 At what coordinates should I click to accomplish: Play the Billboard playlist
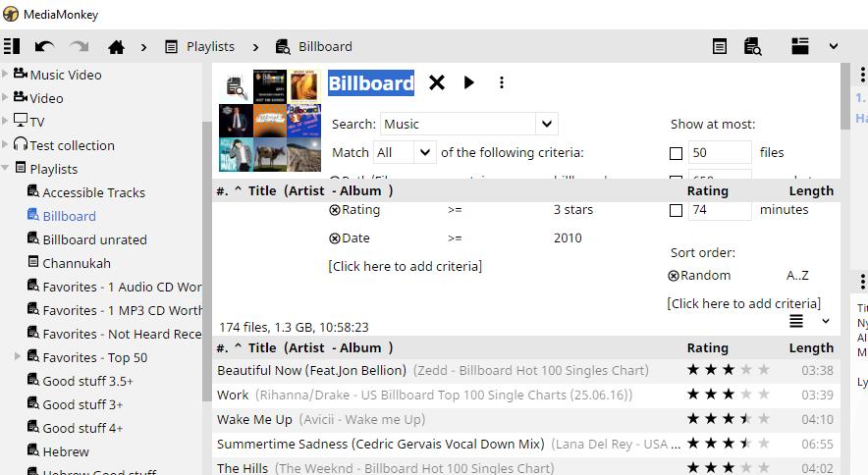[x=469, y=83]
